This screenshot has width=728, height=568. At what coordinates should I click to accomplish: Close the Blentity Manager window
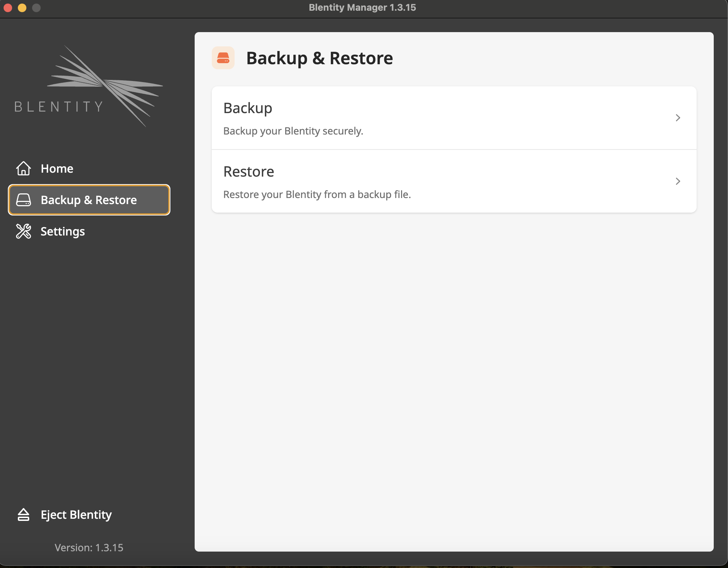click(x=8, y=7)
